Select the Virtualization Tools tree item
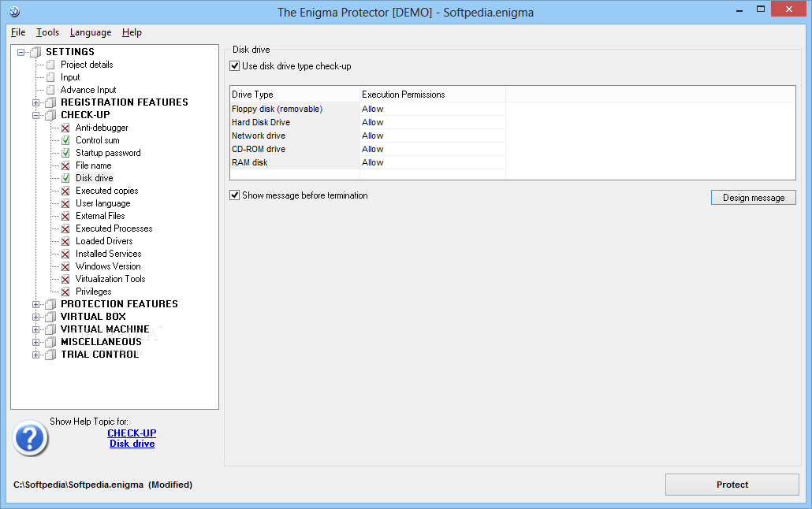This screenshot has width=812, height=509. click(x=110, y=279)
